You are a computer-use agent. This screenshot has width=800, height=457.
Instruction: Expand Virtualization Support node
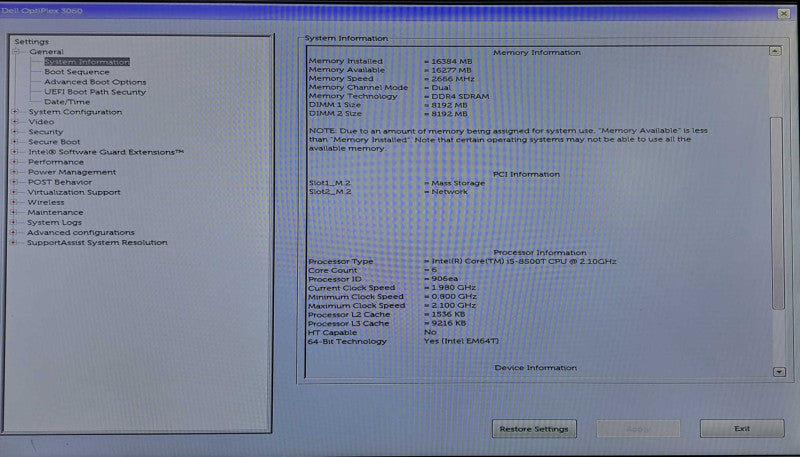[14, 192]
